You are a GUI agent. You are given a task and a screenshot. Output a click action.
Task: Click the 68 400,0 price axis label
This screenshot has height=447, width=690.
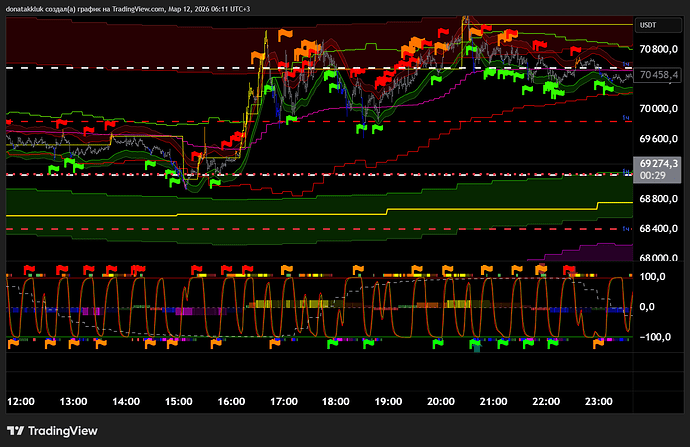661,229
